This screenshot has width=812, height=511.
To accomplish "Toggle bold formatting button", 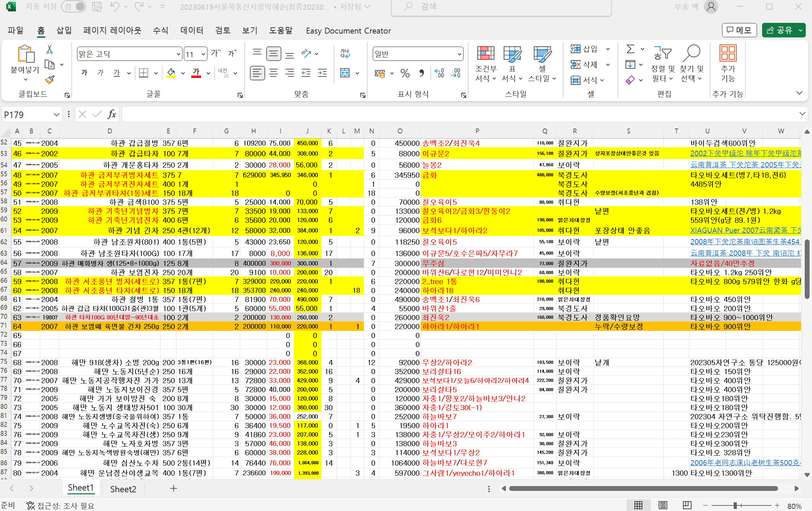I will pos(84,73).
